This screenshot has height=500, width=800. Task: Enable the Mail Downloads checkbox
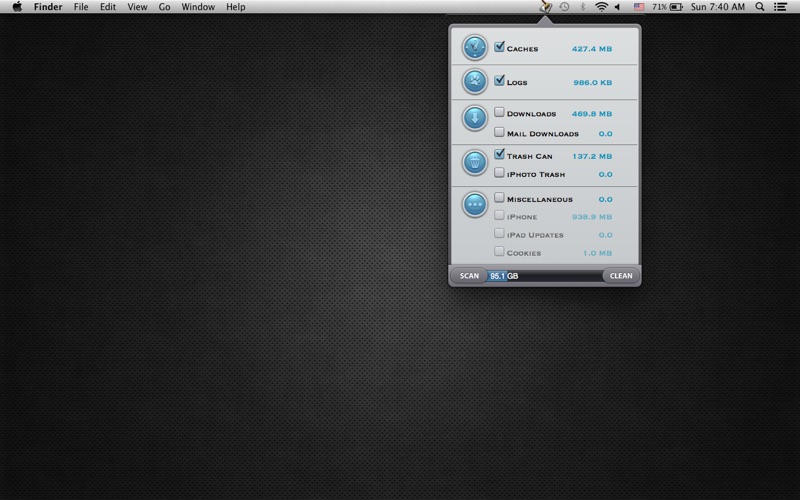(499, 132)
